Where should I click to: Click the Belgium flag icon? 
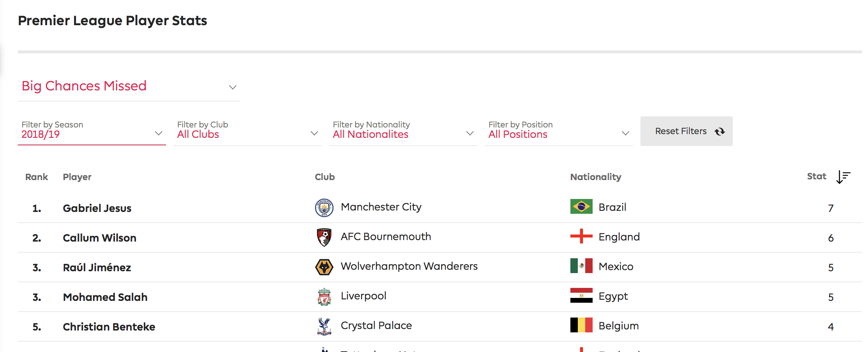pyautogui.click(x=581, y=325)
